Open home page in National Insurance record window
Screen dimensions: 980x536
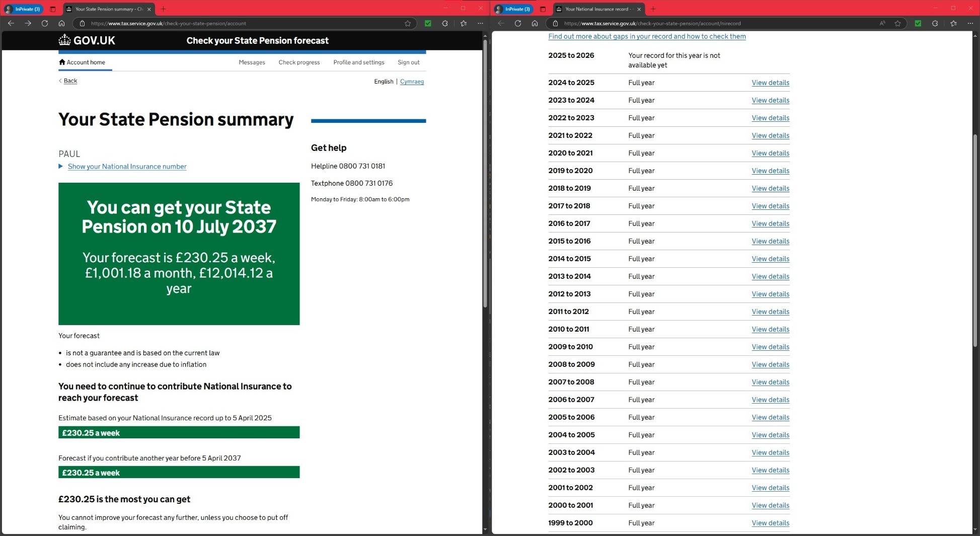coord(535,23)
